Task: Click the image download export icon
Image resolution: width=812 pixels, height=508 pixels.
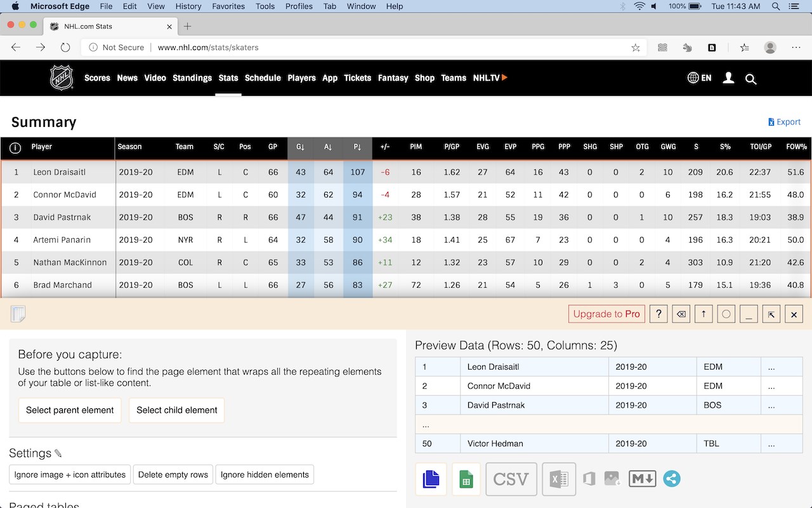Action: (x=612, y=479)
